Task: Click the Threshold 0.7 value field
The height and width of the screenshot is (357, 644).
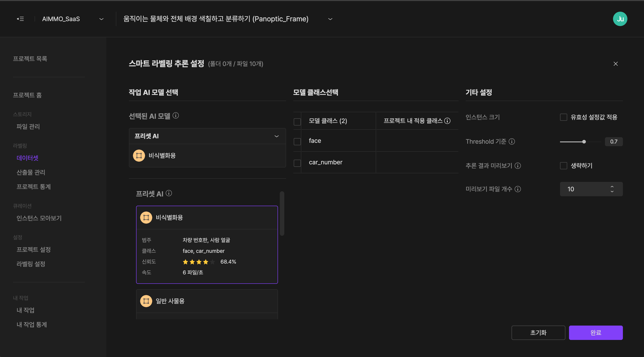Action: (x=614, y=141)
